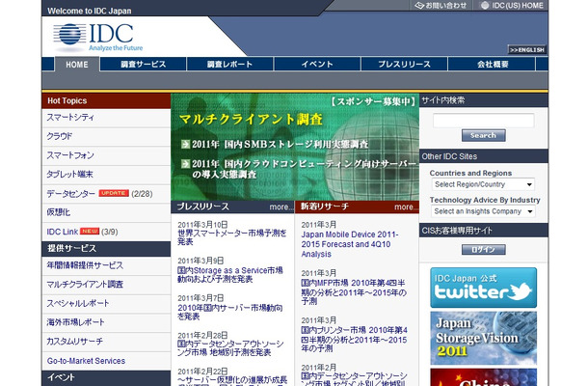588x386 pixels.
Task: Open 年間情報提供サービス link
Action: (85, 265)
